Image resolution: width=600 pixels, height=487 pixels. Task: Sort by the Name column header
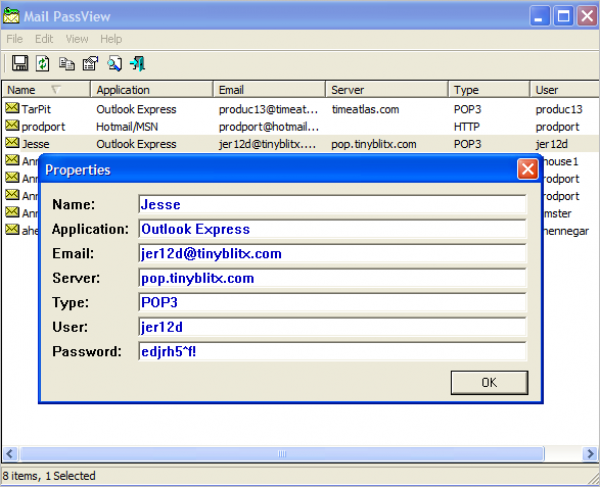point(46,90)
